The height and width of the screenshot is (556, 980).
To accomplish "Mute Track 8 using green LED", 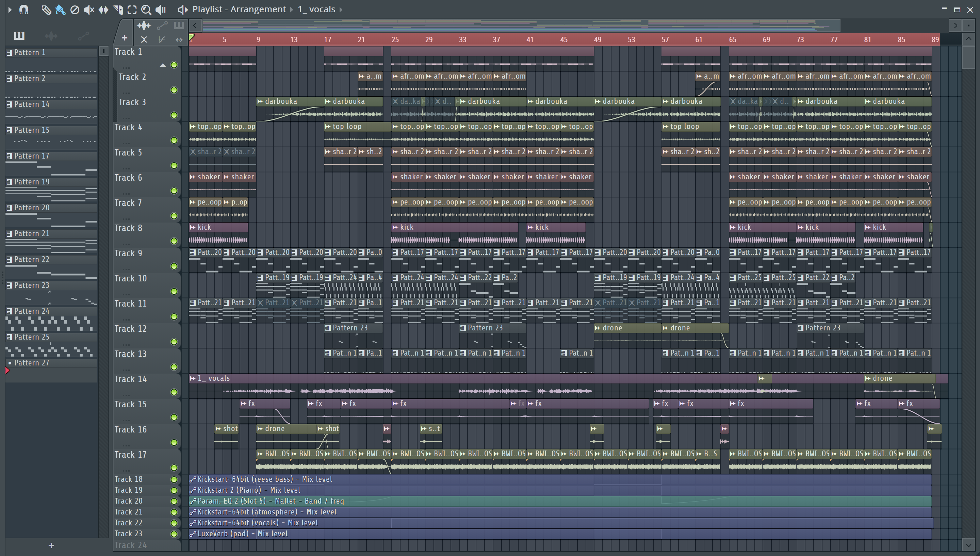I will [x=174, y=241].
